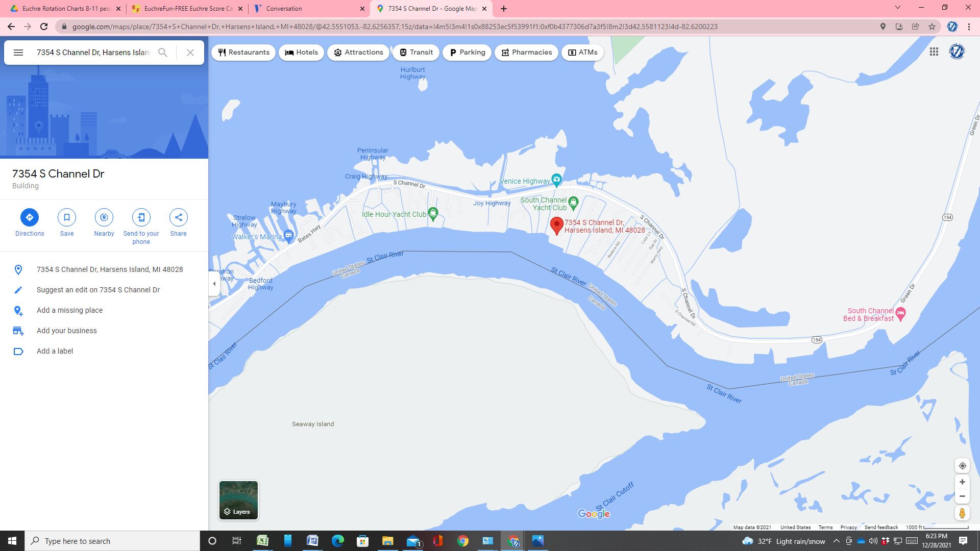This screenshot has width=980, height=551.
Task: Open Google account avatar in Maps
Action: (x=957, y=52)
